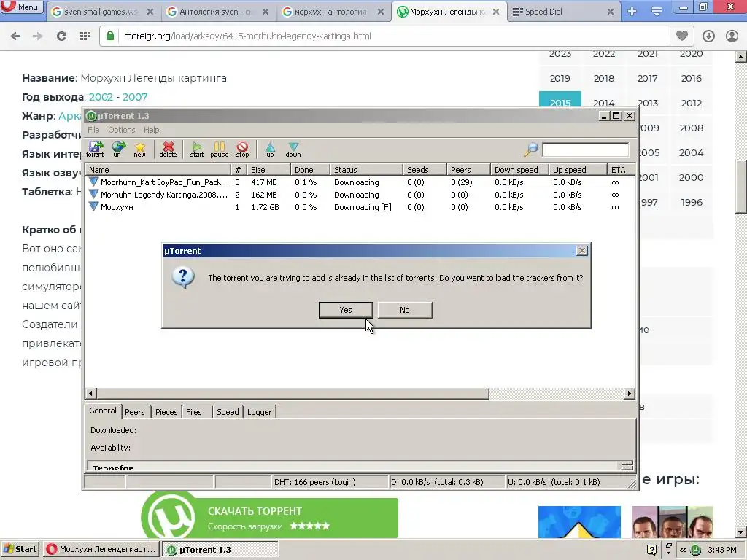
Task: Sort torrents by Done column header
Action: click(x=310, y=170)
